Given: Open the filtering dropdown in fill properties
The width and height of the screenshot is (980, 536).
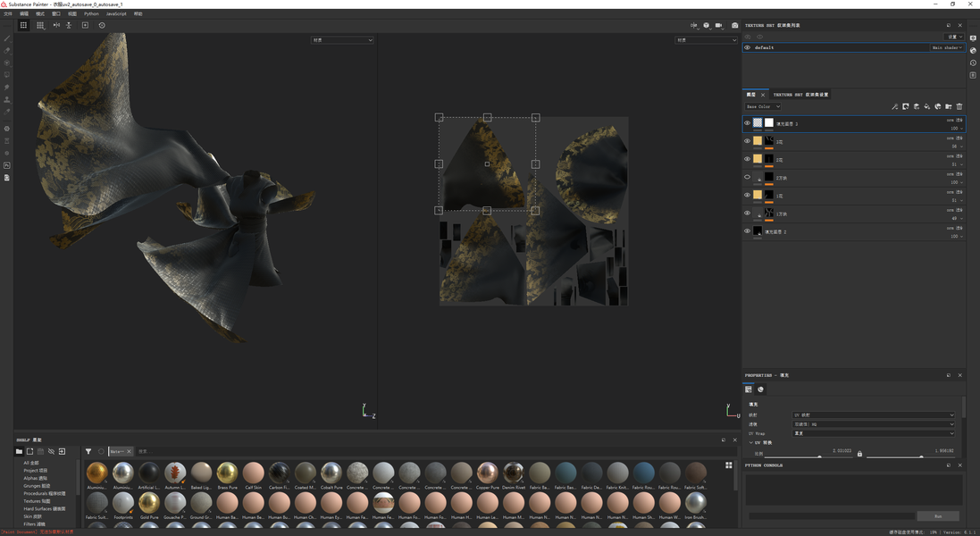Looking at the screenshot, I should coord(874,424).
